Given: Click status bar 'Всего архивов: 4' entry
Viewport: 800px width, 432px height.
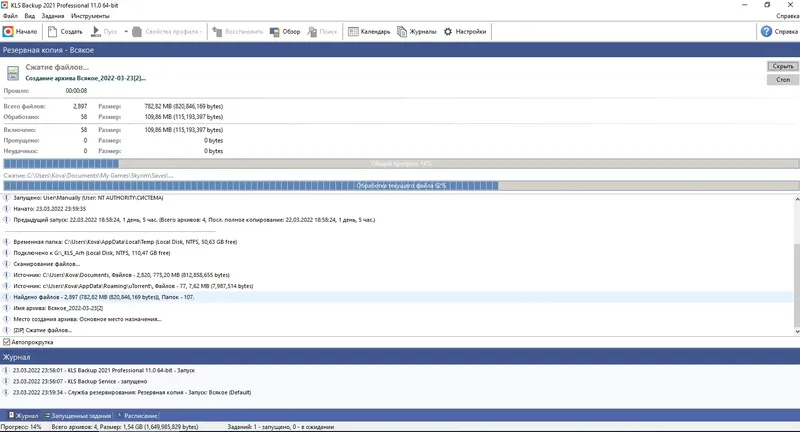Looking at the screenshot, I should [x=125, y=427].
